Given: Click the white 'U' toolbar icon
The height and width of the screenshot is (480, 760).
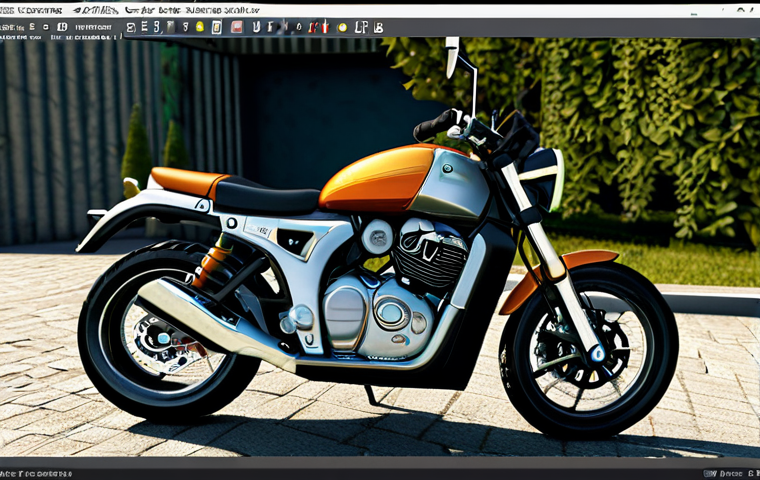Looking at the screenshot, I should point(256,27).
